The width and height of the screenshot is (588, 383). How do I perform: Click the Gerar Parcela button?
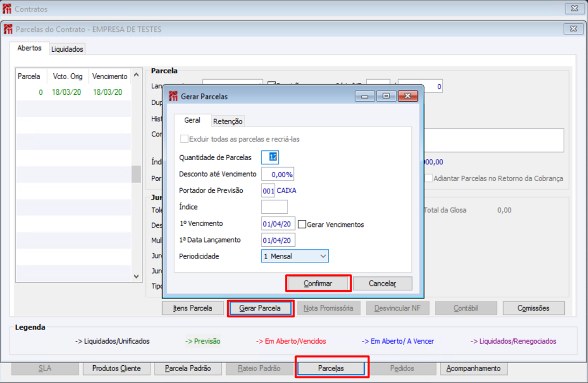point(260,308)
